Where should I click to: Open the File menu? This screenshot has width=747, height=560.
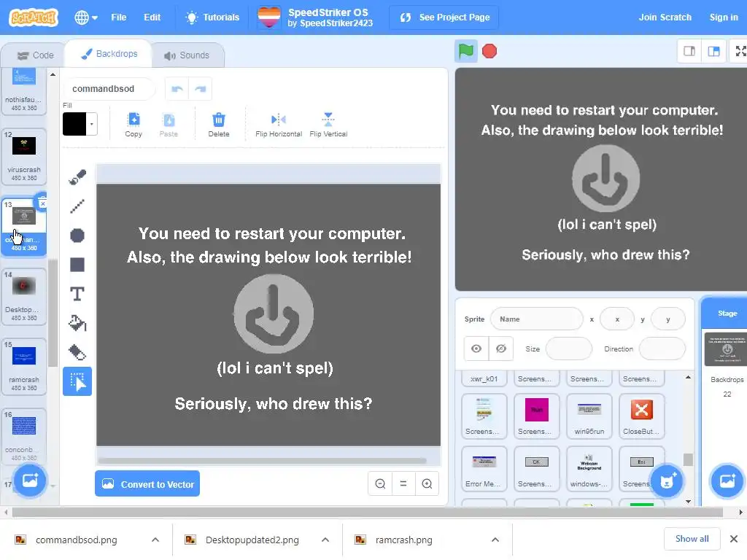(x=119, y=17)
